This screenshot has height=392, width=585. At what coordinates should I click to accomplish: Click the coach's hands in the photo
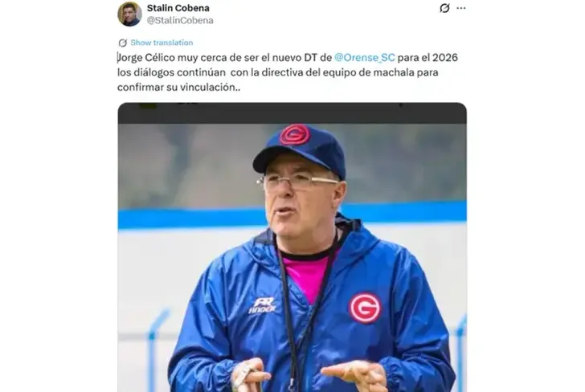[x=308, y=375]
